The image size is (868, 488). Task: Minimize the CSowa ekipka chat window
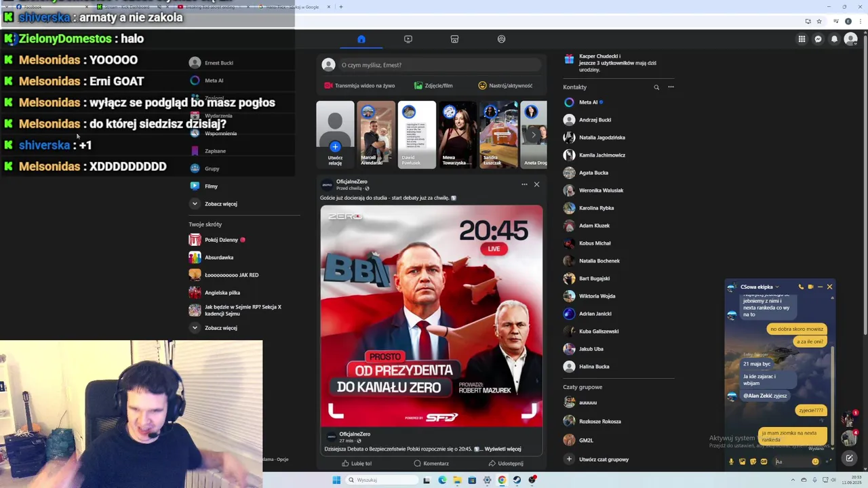coord(820,287)
